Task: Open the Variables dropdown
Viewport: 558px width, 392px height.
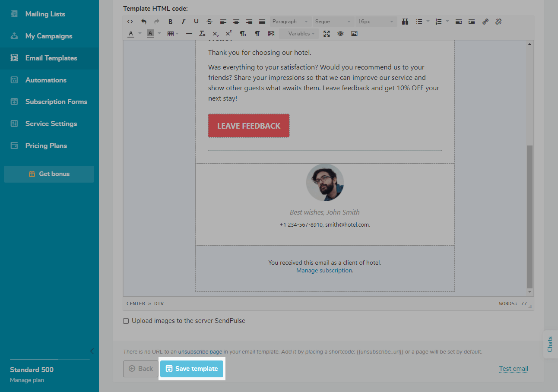Action: click(299, 34)
